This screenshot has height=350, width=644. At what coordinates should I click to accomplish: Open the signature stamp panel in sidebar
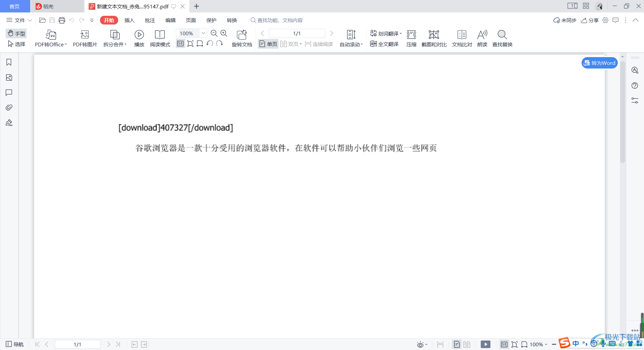coord(9,123)
